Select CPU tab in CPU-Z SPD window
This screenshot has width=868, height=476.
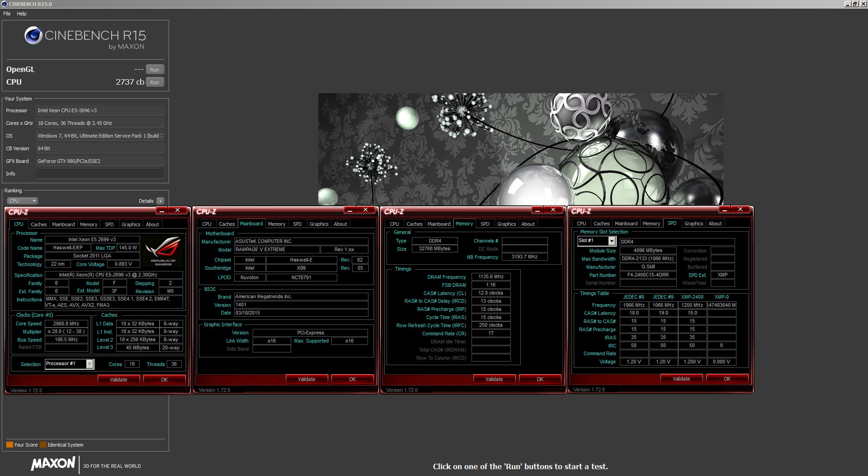[581, 224]
